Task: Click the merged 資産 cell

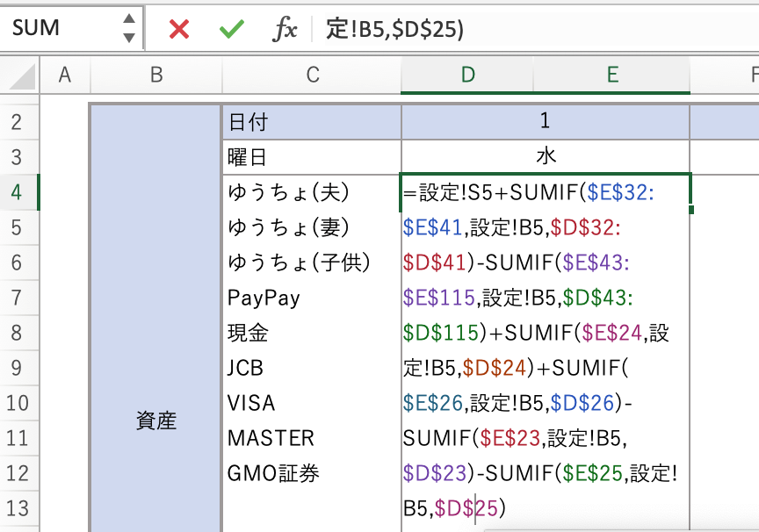Action: [156, 421]
